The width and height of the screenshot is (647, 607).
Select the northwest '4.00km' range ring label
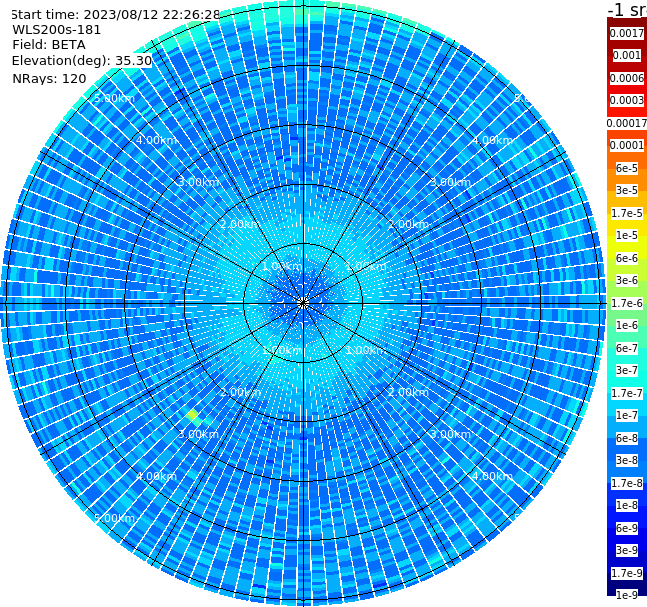pyautogui.click(x=156, y=140)
